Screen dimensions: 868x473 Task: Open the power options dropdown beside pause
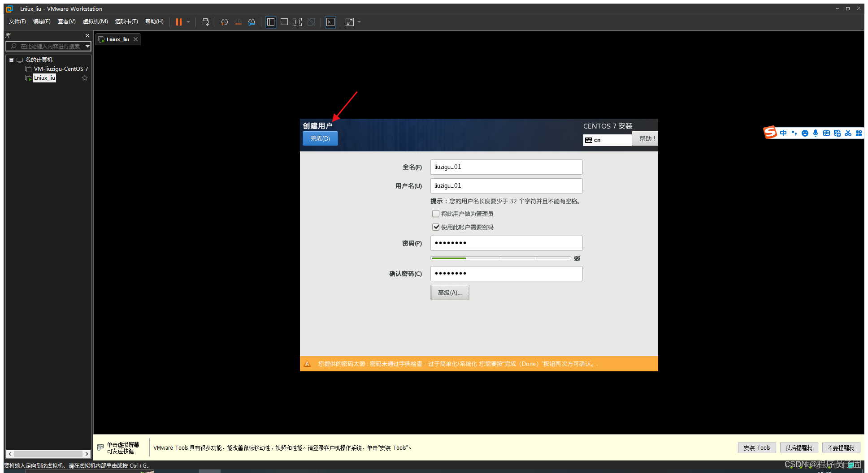point(188,22)
